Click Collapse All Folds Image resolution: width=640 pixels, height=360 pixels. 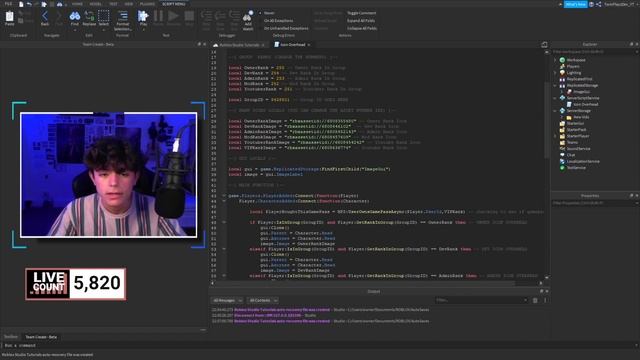point(362,29)
